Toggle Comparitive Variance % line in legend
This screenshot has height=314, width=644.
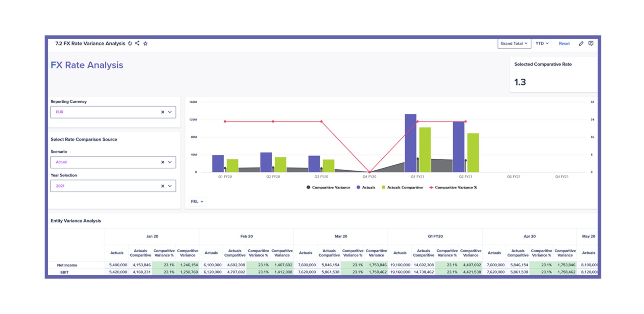pos(453,188)
